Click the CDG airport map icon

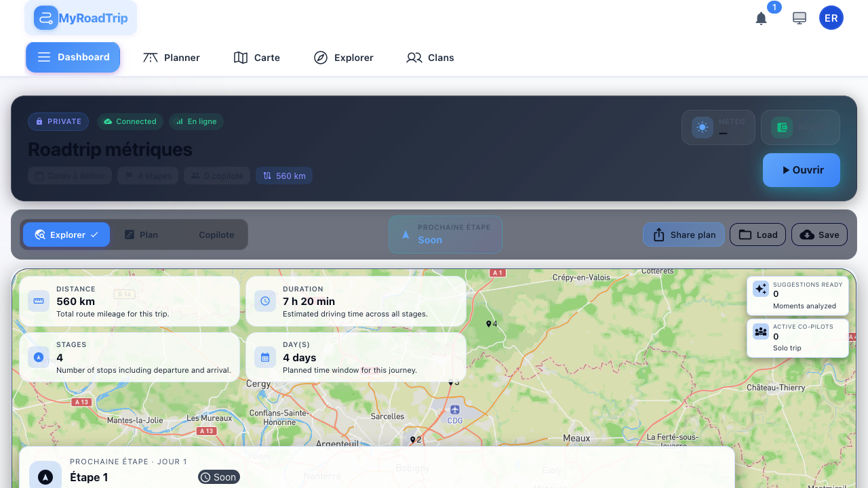[x=454, y=410]
